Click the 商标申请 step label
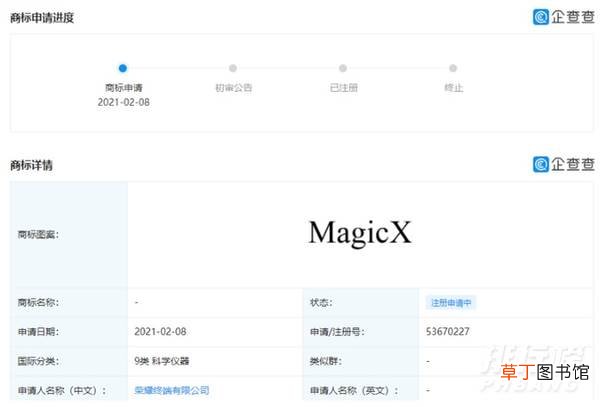The height and width of the screenshot is (407, 600). [124, 88]
